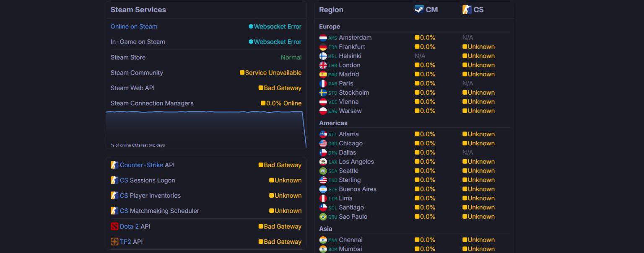Viewport: 644px width, 253px height.
Task: Open the Counter-Strike API link
Action: [141, 165]
